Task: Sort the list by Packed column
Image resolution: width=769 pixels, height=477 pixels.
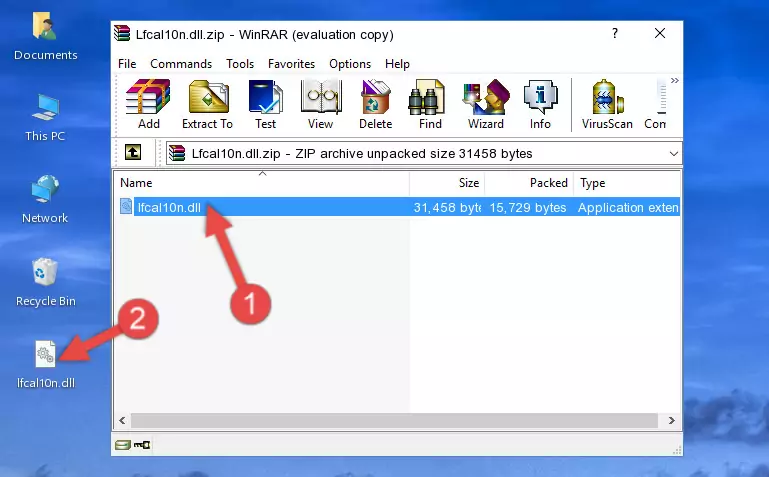Action: coord(529,183)
